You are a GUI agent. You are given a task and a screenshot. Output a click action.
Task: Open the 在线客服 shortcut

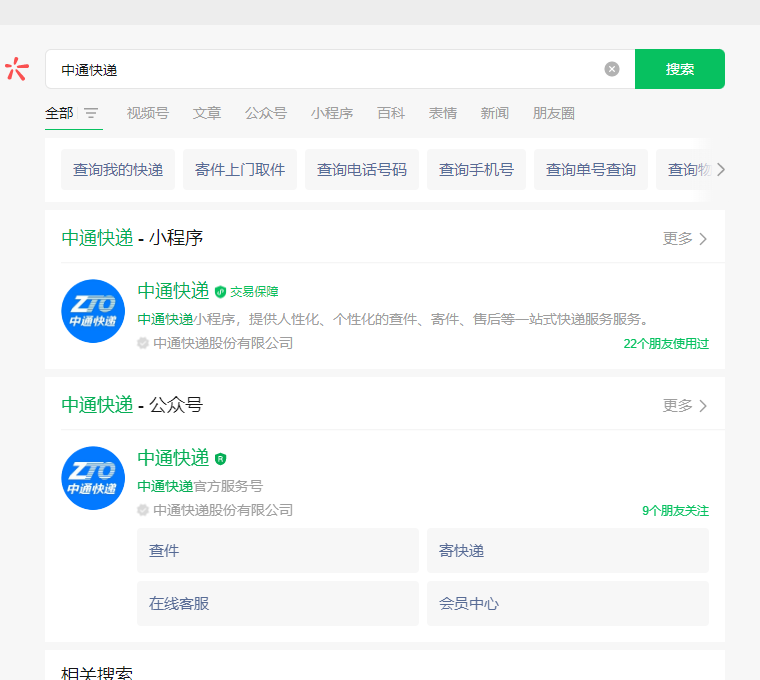click(x=277, y=604)
